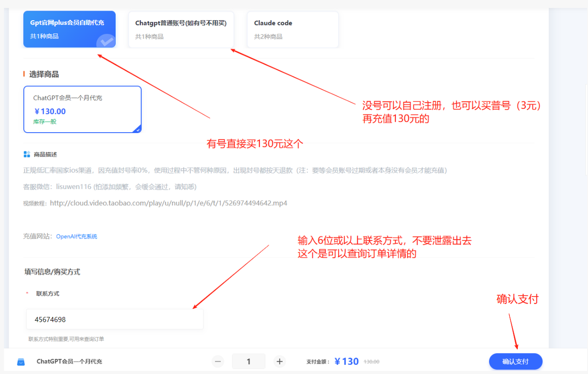Screen dimensions: 588x374
Task: Focus the 联系方式 input field
Action: (115, 319)
